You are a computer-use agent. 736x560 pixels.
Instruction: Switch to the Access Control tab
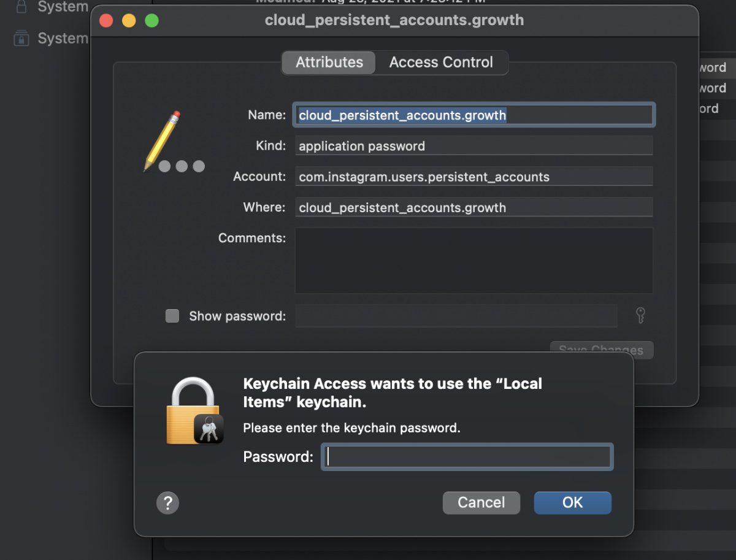(x=441, y=63)
